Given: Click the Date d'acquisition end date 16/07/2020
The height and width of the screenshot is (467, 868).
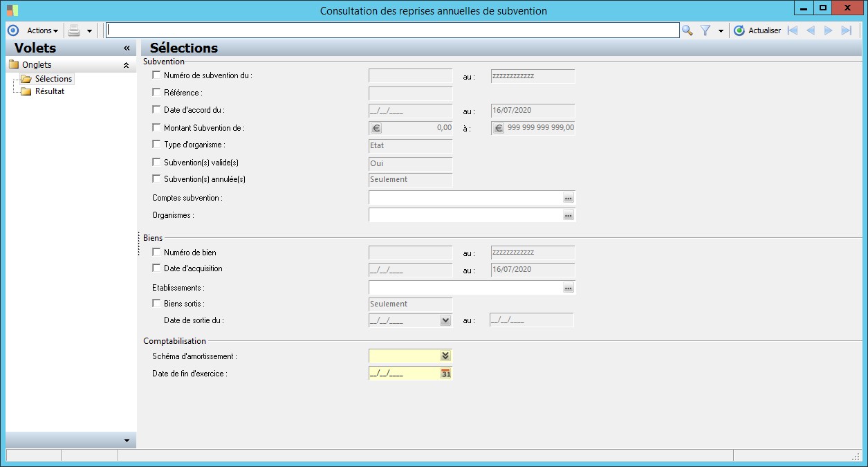Looking at the screenshot, I should click(x=533, y=270).
